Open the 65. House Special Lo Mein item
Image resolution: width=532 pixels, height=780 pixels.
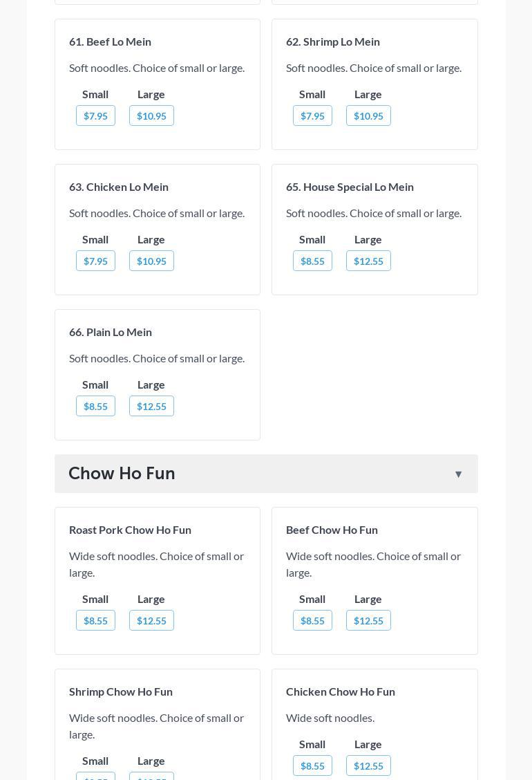tap(350, 187)
